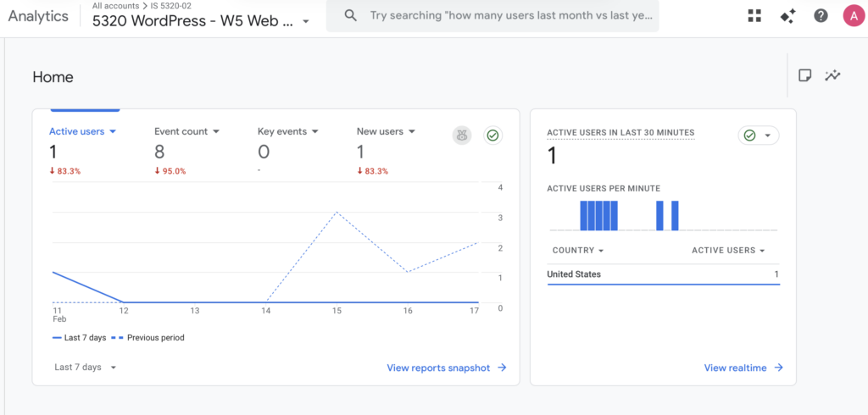Open the Active users metric dropdown
868x415 pixels.
pyautogui.click(x=82, y=131)
